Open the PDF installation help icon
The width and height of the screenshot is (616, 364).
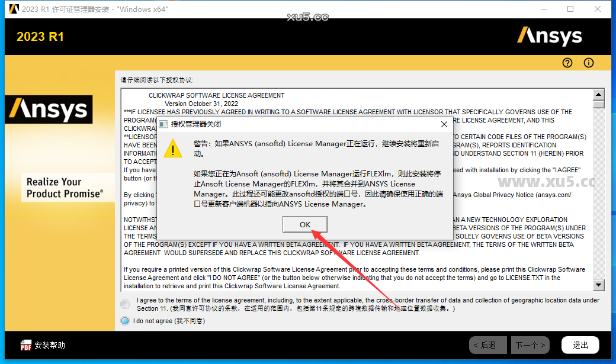tap(26, 345)
